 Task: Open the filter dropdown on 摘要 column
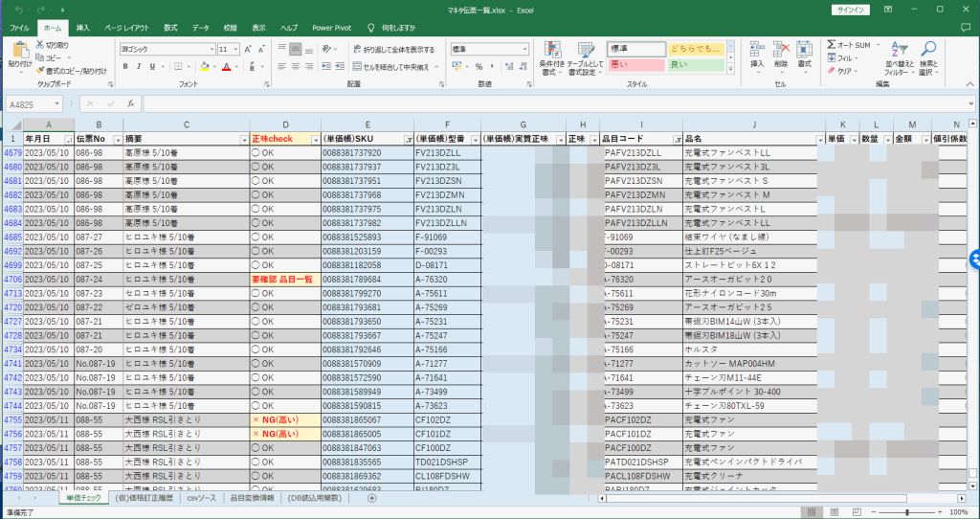[x=242, y=140]
